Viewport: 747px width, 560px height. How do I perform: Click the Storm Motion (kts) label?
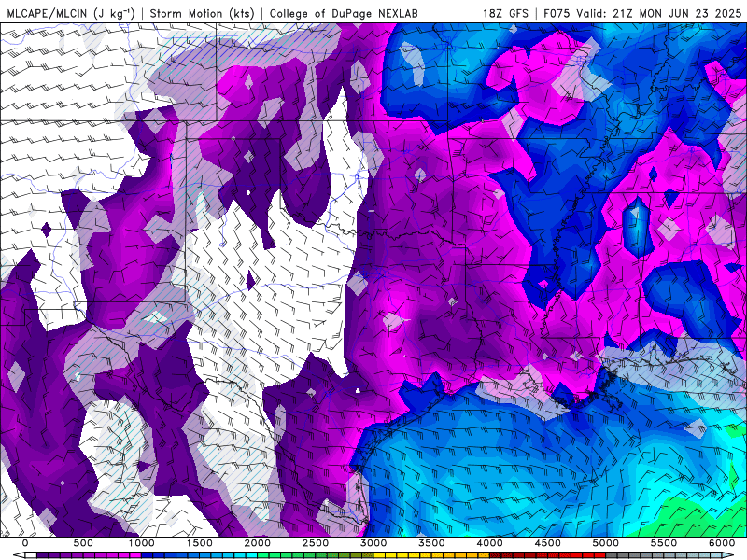[x=202, y=13]
